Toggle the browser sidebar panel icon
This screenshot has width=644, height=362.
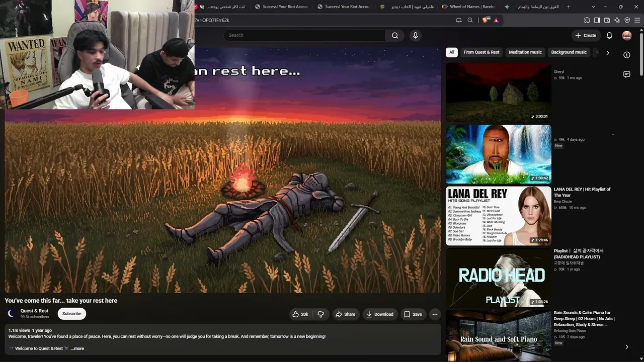tap(597, 20)
